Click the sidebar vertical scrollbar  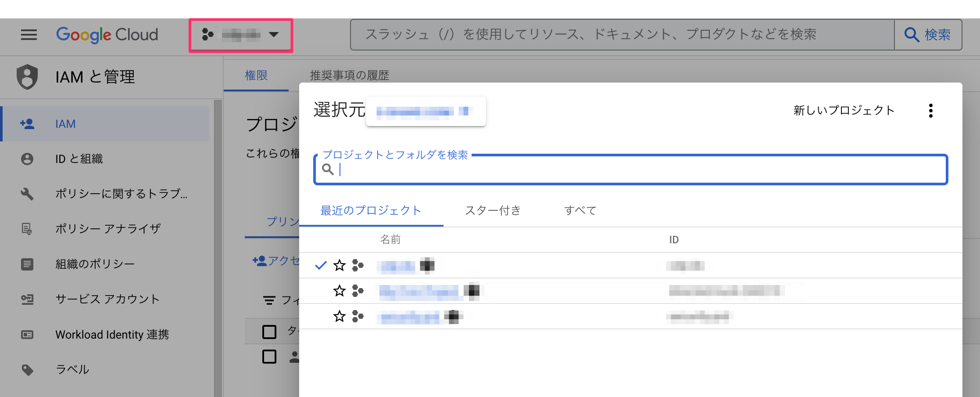pyautogui.click(x=218, y=248)
